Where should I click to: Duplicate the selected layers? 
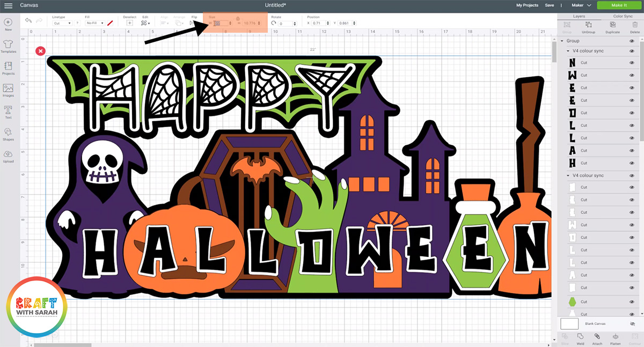point(614,27)
